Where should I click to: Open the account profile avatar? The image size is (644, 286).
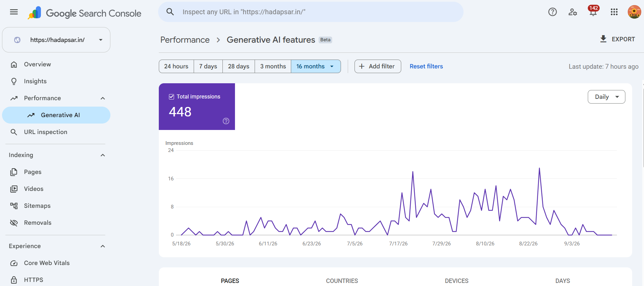tap(634, 12)
